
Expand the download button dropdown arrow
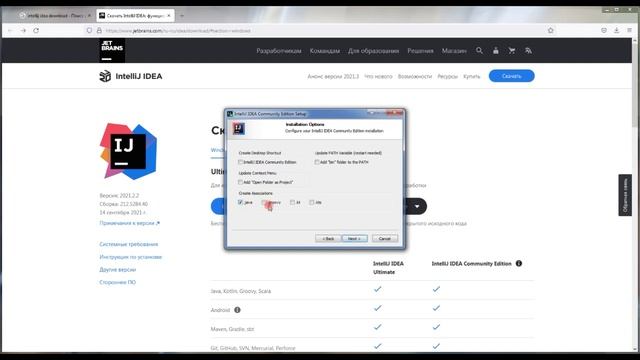click(417, 206)
